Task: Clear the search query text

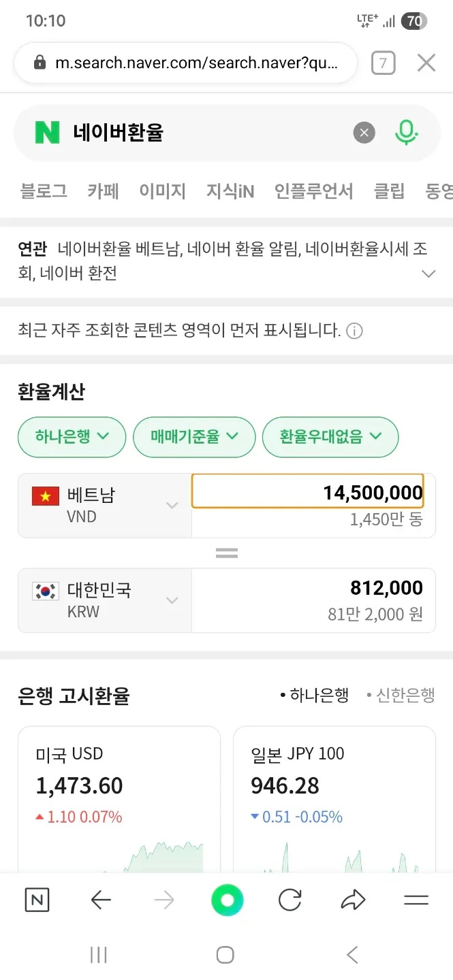Action: [x=364, y=133]
